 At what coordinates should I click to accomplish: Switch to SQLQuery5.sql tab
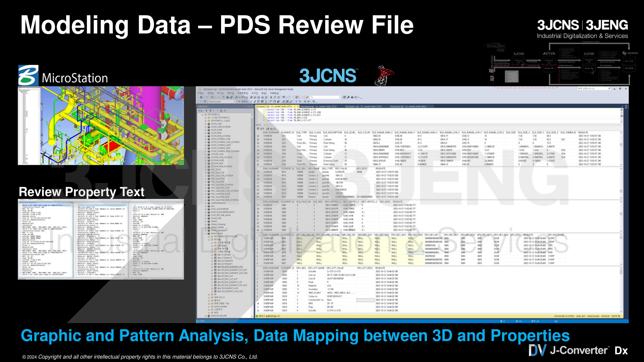(408, 107)
